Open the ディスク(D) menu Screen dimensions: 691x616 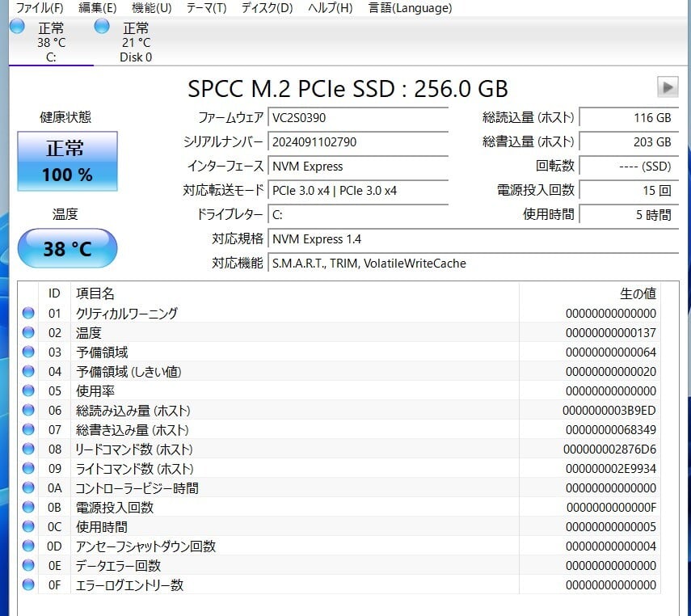click(x=267, y=8)
